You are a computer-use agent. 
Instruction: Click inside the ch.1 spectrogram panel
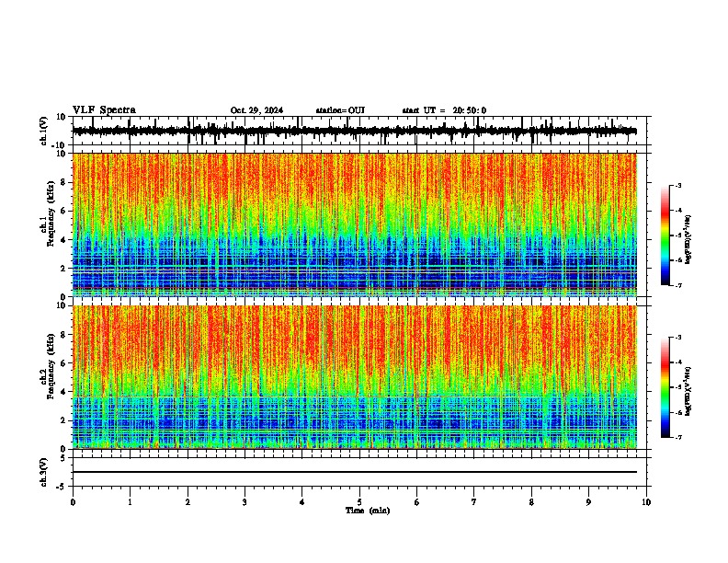pos(355,224)
